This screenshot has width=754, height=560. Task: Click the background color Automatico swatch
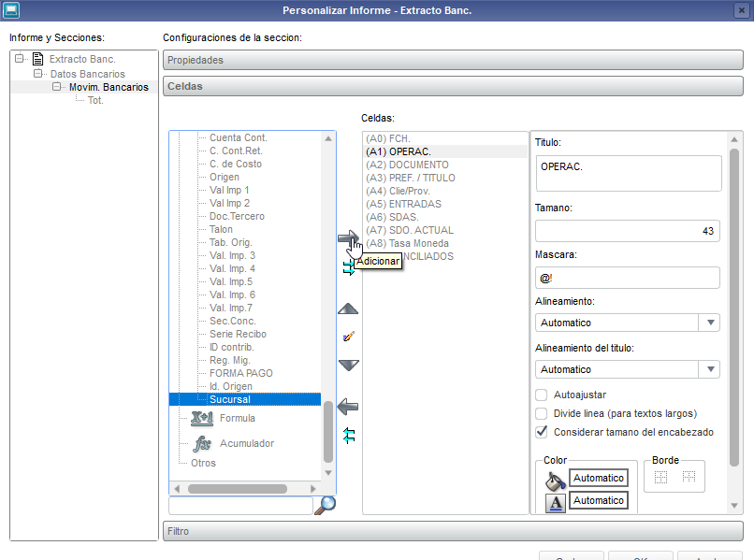click(x=598, y=478)
